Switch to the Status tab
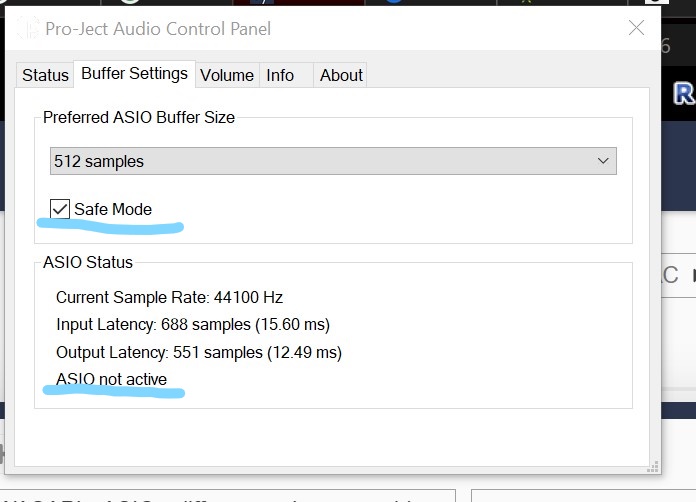 [x=45, y=75]
